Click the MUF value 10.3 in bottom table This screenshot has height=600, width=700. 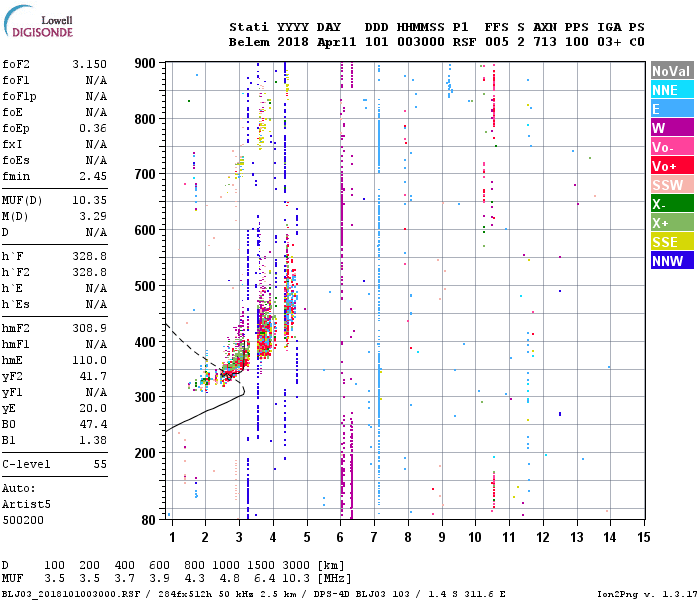click(x=296, y=579)
